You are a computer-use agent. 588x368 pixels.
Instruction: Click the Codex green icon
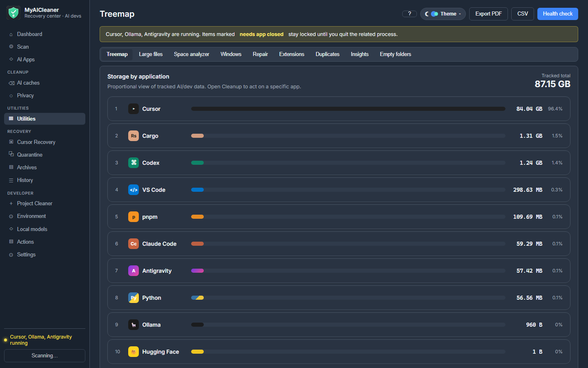point(134,163)
